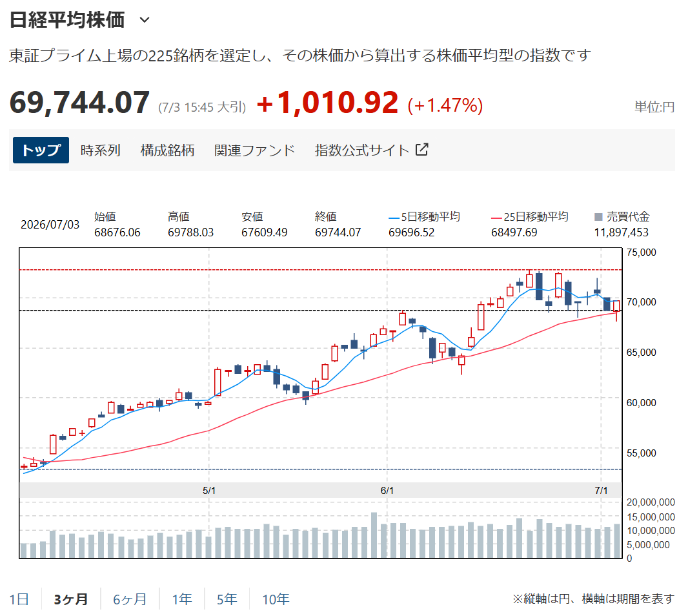Click the 日経平均株価 heading title
688x616 pixels.
(x=67, y=20)
